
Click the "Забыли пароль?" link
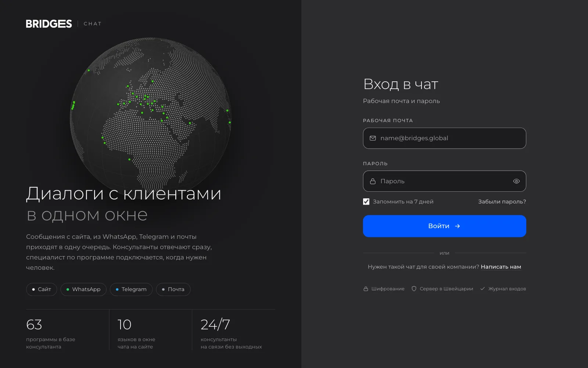tap(502, 202)
